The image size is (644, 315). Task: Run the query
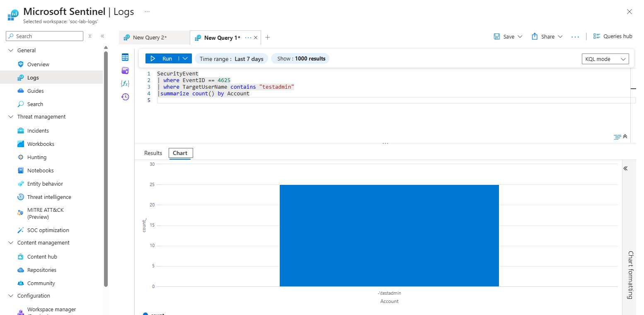(162, 58)
